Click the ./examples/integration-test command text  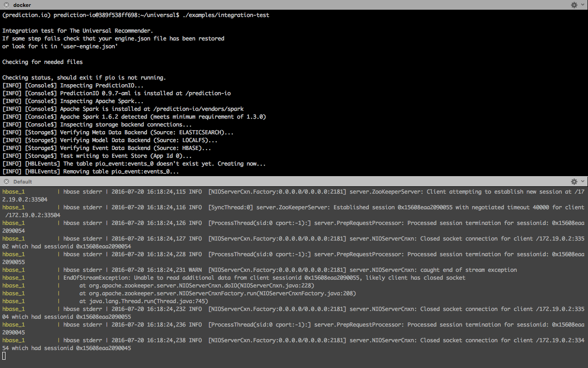tap(226, 15)
